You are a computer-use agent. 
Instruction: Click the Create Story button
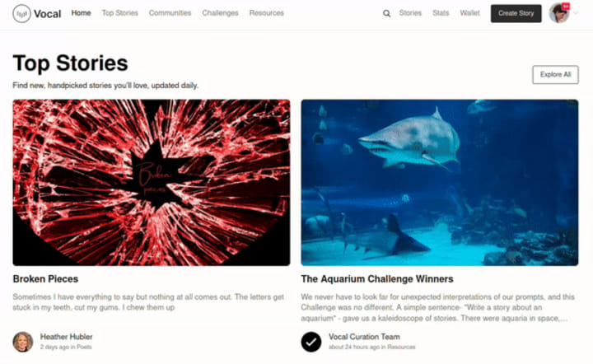click(x=516, y=13)
